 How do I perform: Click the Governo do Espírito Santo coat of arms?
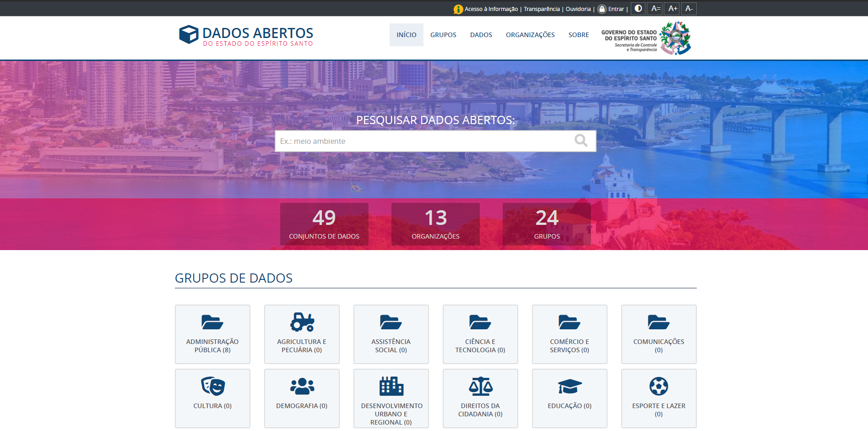click(x=675, y=38)
